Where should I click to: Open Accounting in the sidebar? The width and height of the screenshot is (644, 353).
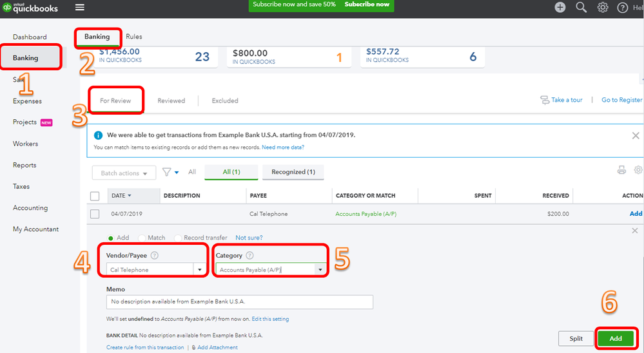point(30,207)
